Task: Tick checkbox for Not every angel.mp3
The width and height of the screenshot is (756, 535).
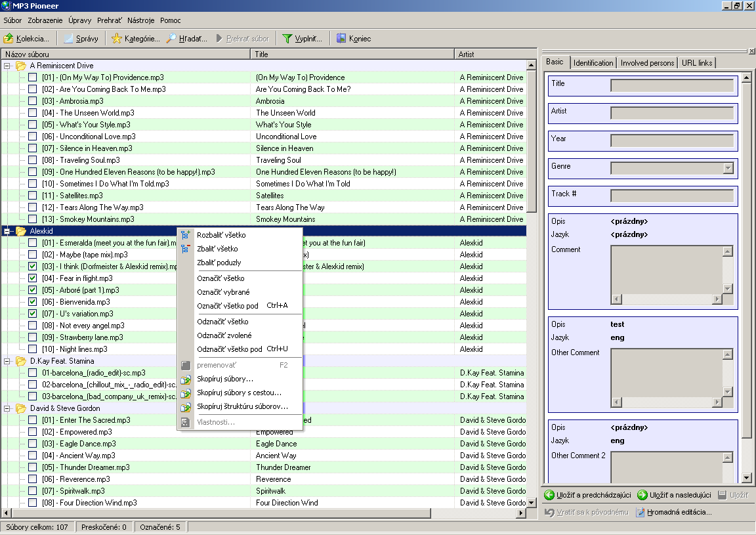Action: pyautogui.click(x=32, y=326)
